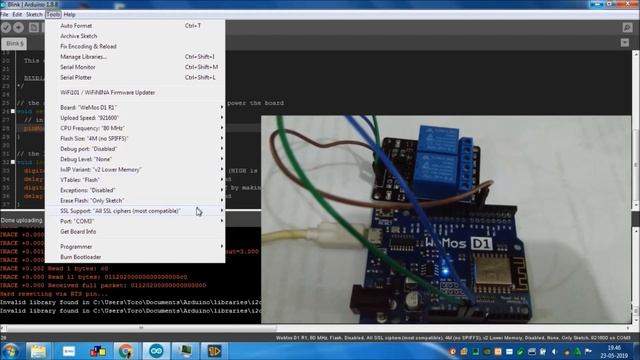
Task: Click the Upload arrow icon
Action: coord(18,27)
